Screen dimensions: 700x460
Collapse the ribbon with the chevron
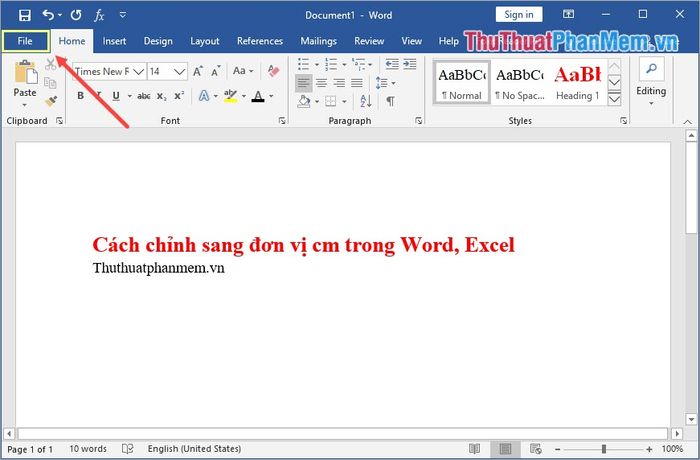click(x=688, y=121)
